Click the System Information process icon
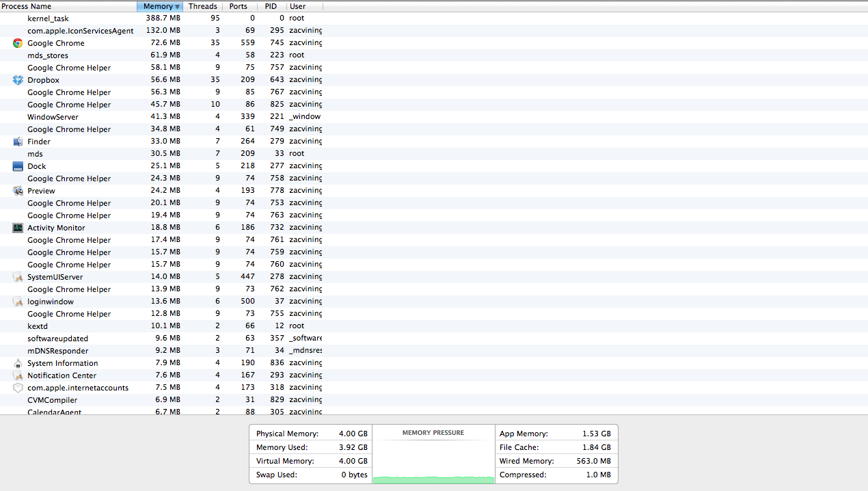The image size is (868, 491). [18, 363]
